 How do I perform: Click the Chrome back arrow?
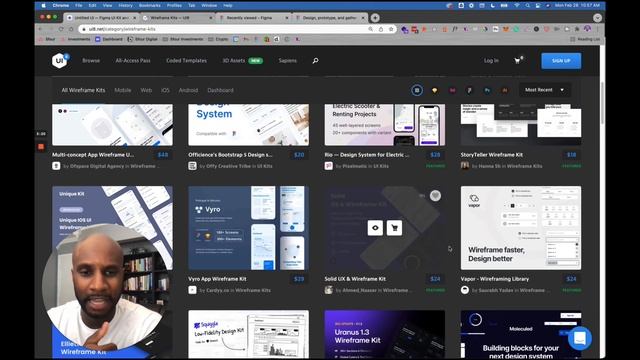pyautogui.click(x=40, y=29)
